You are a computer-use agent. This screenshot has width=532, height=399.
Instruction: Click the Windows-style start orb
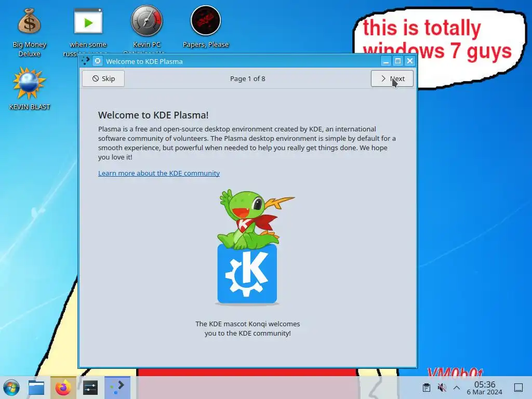[11, 388]
